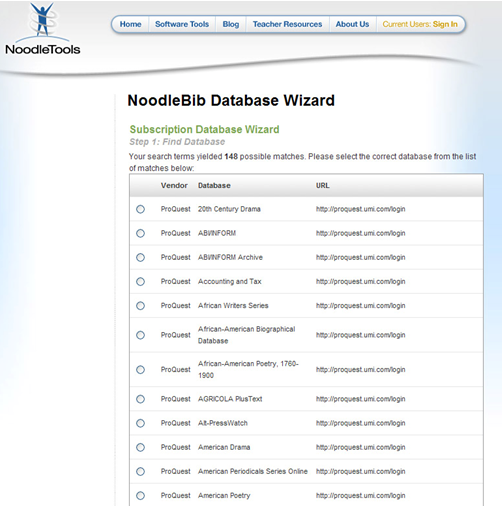This screenshot has height=506, width=502.
Task: Click ProQuest vendor in the African Writers Series row
Action: pos(176,306)
